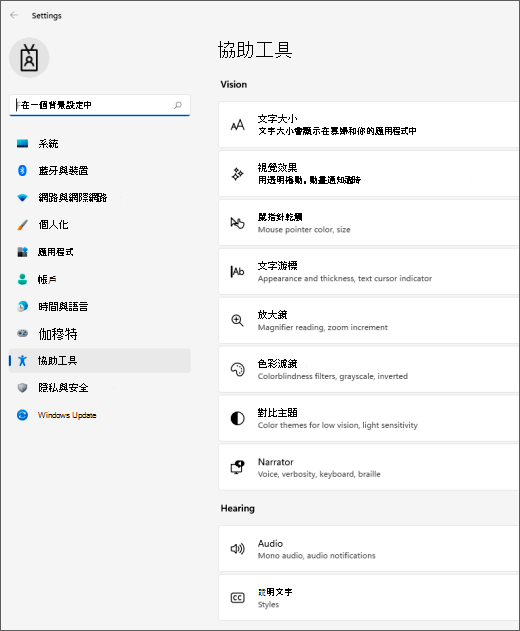
Task: Click the mouse pointer and touch icon
Action: tap(237, 223)
